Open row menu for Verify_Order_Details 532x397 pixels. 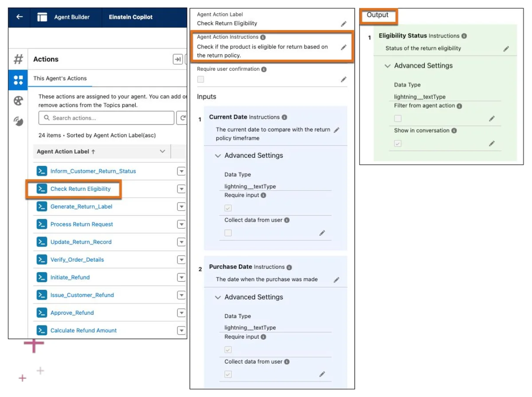click(181, 260)
